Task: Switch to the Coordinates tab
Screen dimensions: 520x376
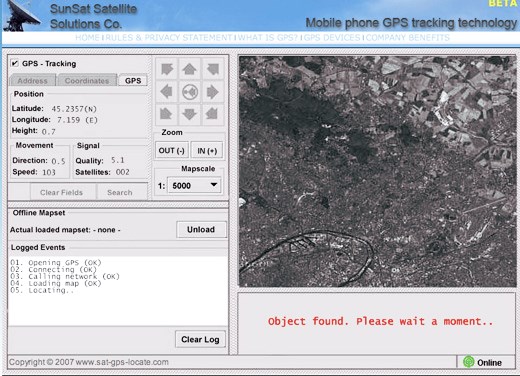Action: pyautogui.click(x=87, y=80)
